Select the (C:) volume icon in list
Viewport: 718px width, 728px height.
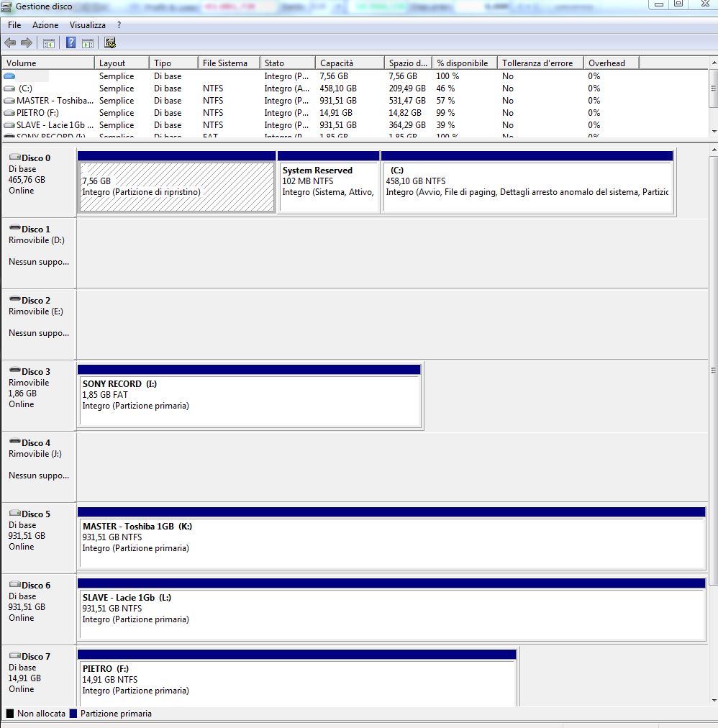9,88
